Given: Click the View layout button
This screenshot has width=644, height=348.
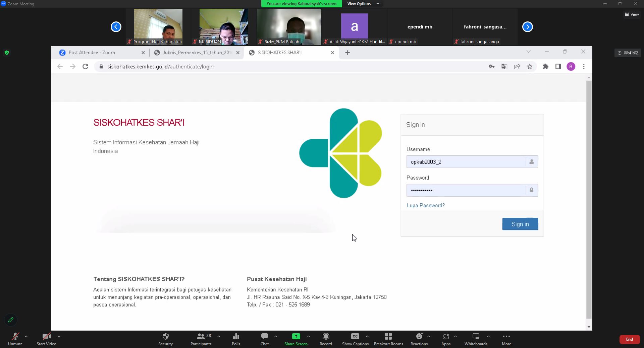Looking at the screenshot, I should [x=632, y=14].
